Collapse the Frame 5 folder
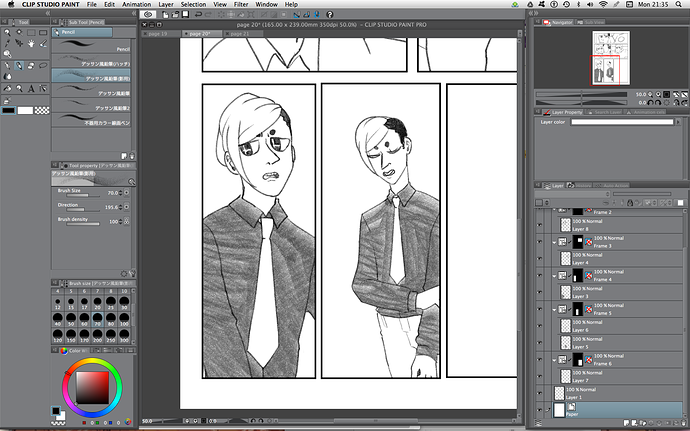Image resolution: width=690 pixels, height=431 pixels. click(x=554, y=310)
